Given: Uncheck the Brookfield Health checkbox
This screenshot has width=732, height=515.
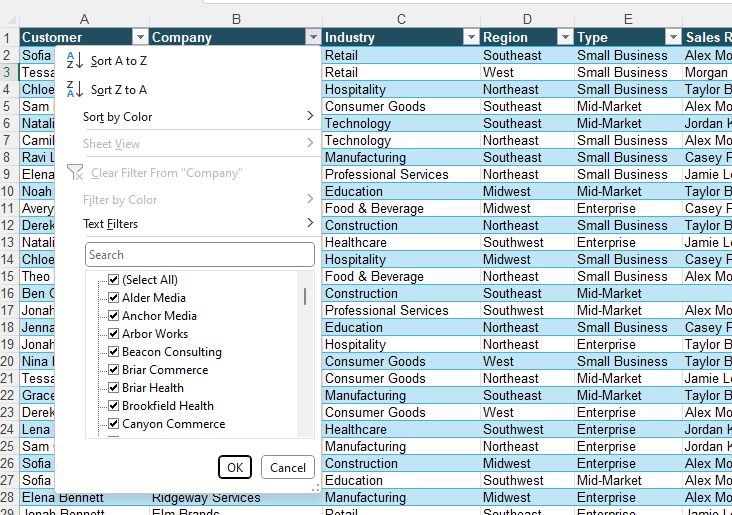Looking at the screenshot, I should (113, 406).
